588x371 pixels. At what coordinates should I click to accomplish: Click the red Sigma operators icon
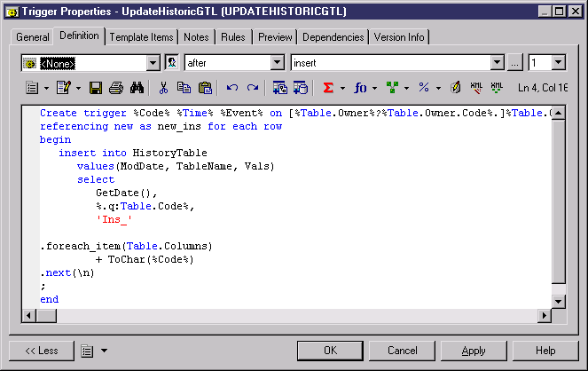point(328,88)
